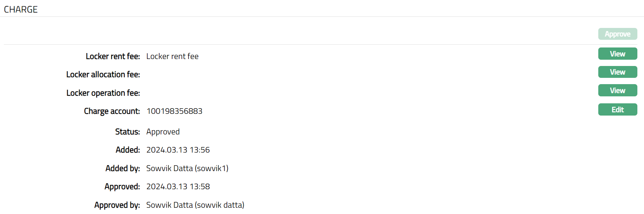
Task: Click the Locker rent fee value text
Action: pyautogui.click(x=172, y=57)
